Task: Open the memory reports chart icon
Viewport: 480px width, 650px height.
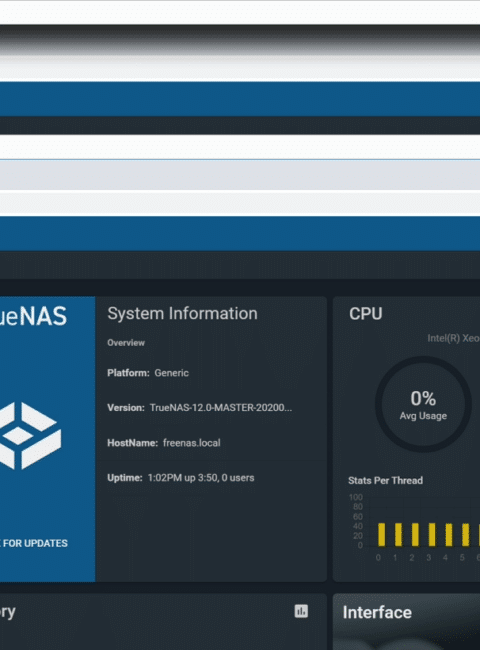Action: coord(301,611)
